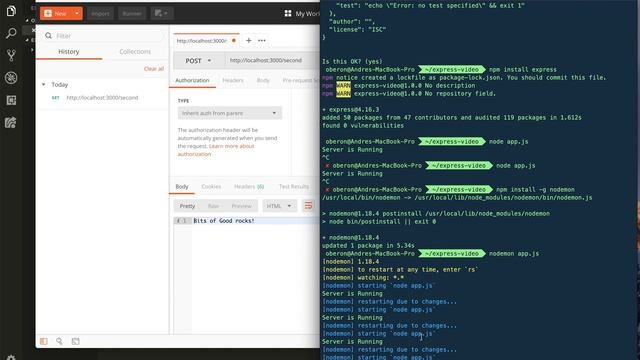
Task: Open the request Body tab
Action: pyautogui.click(x=263, y=80)
